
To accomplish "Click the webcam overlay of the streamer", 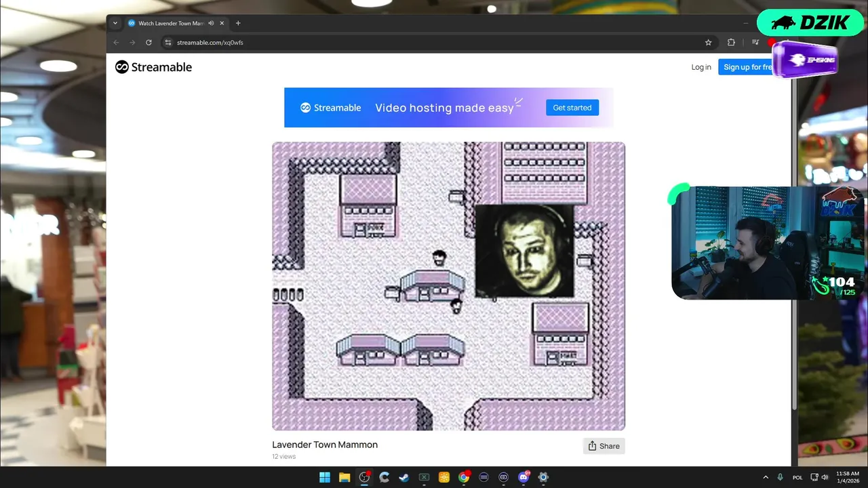I will tap(768, 243).
